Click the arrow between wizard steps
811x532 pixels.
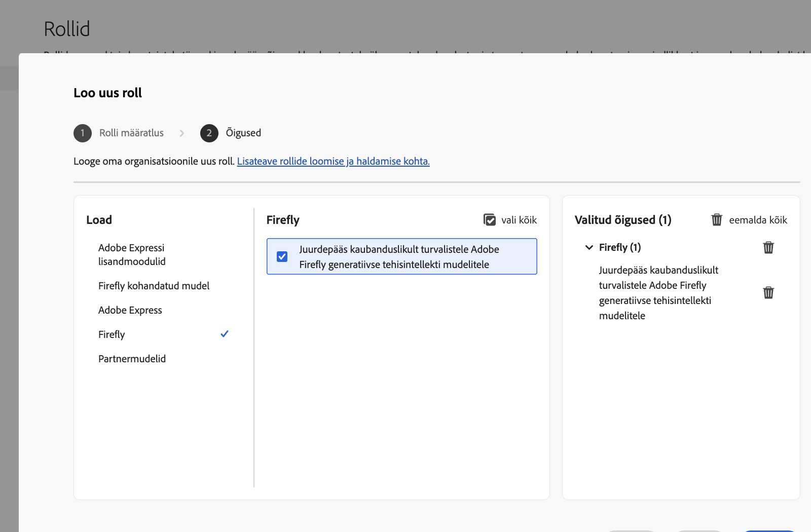182,133
